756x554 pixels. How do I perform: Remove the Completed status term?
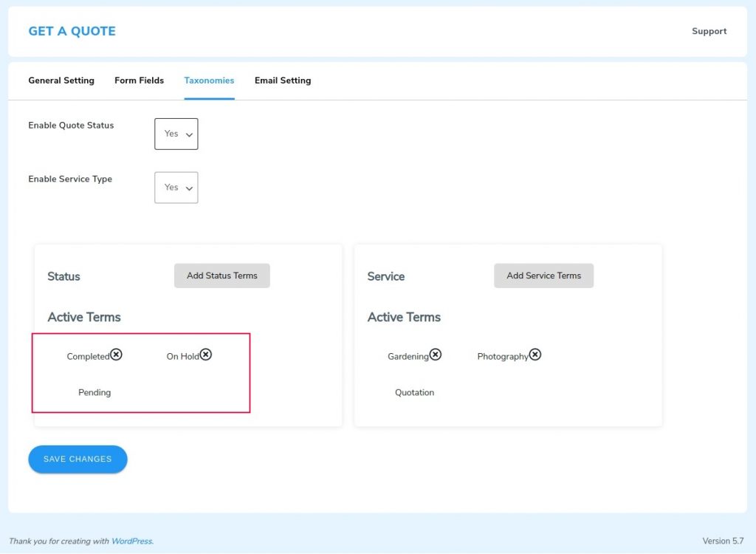(117, 355)
